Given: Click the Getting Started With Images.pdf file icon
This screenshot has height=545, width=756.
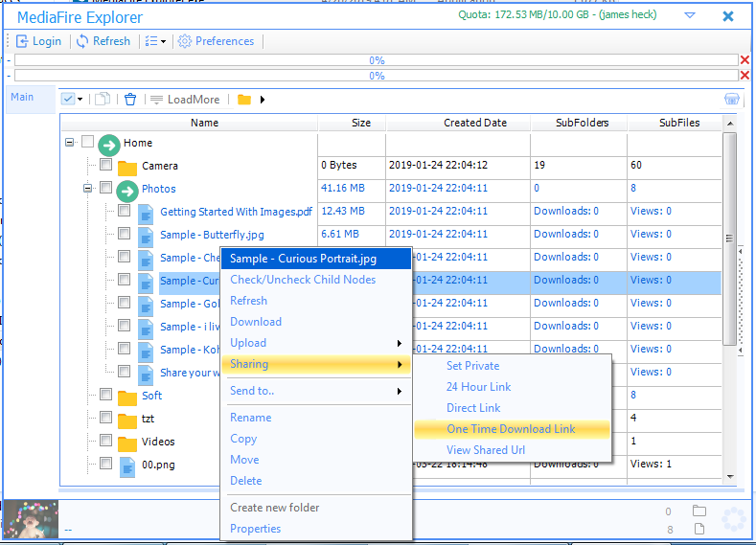Looking at the screenshot, I should (146, 214).
